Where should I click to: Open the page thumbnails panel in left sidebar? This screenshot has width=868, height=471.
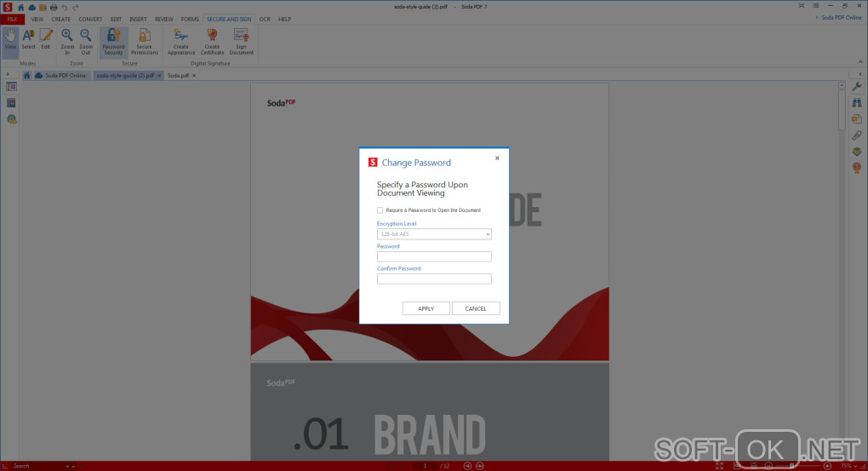[x=11, y=87]
